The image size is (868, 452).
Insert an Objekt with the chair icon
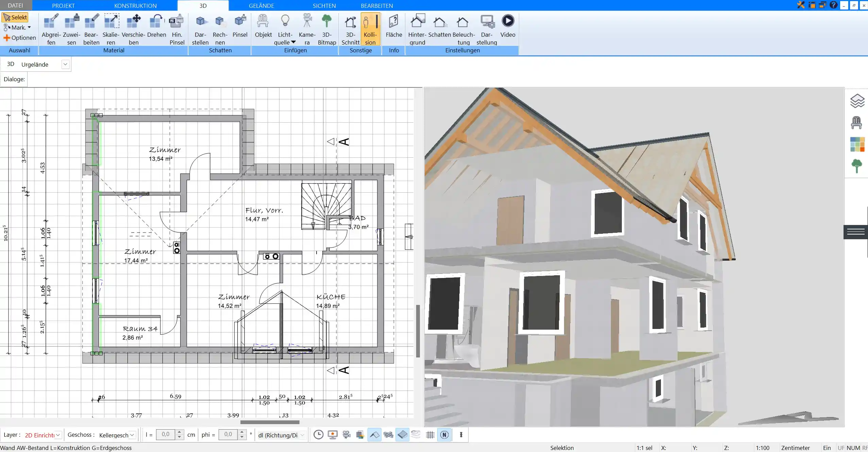[263, 26]
